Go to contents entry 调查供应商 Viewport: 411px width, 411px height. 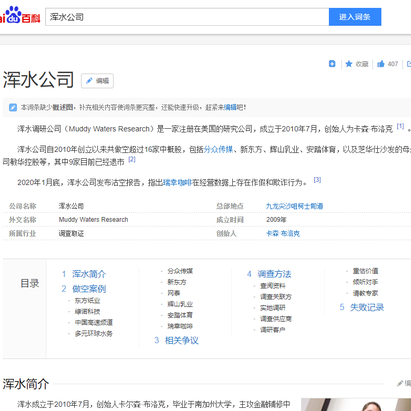click(x=276, y=319)
